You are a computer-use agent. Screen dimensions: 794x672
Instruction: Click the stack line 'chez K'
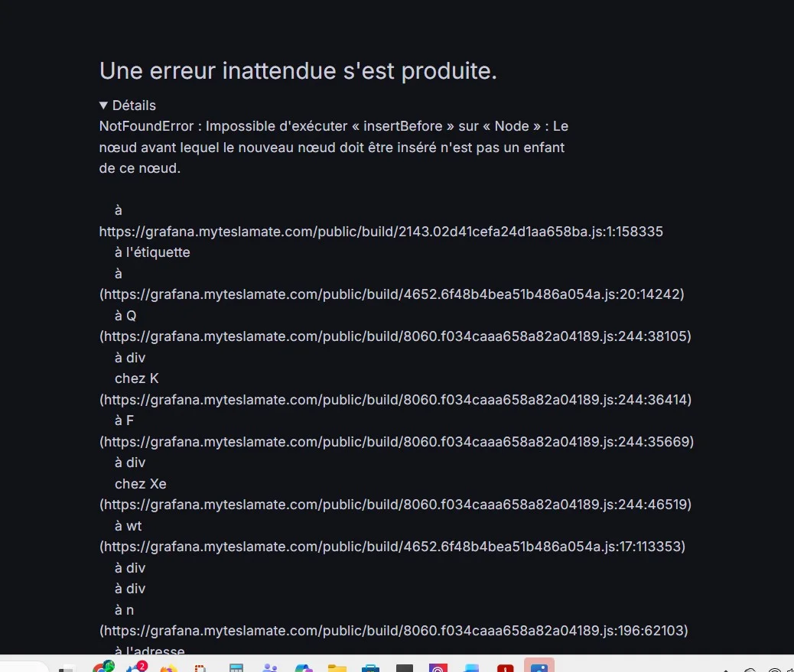coord(137,378)
